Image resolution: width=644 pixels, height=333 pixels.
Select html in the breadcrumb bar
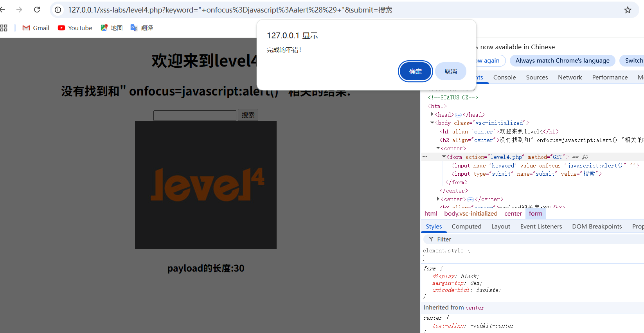(431, 213)
